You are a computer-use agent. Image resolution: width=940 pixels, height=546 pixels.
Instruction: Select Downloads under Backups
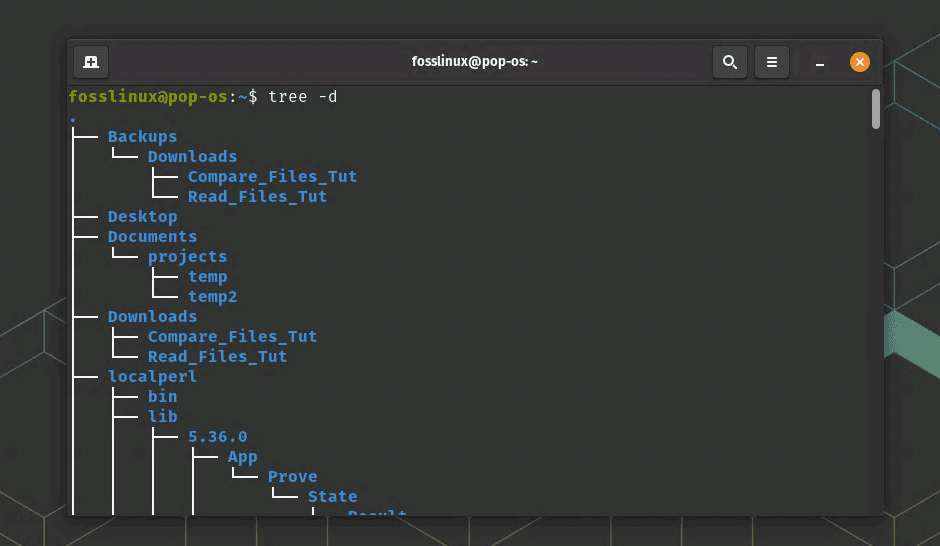click(x=192, y=156)
